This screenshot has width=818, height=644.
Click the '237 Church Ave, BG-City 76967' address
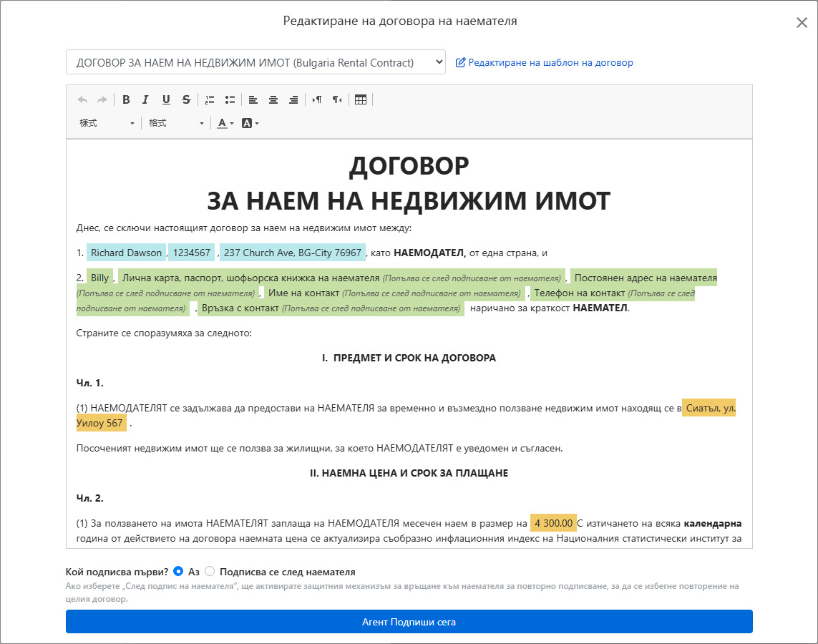293,253
